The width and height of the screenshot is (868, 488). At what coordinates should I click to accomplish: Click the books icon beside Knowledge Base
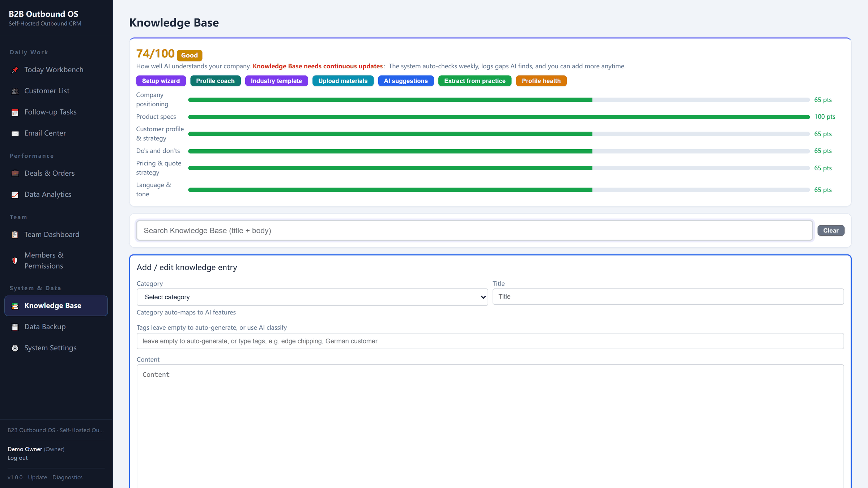tap(15, 306)
